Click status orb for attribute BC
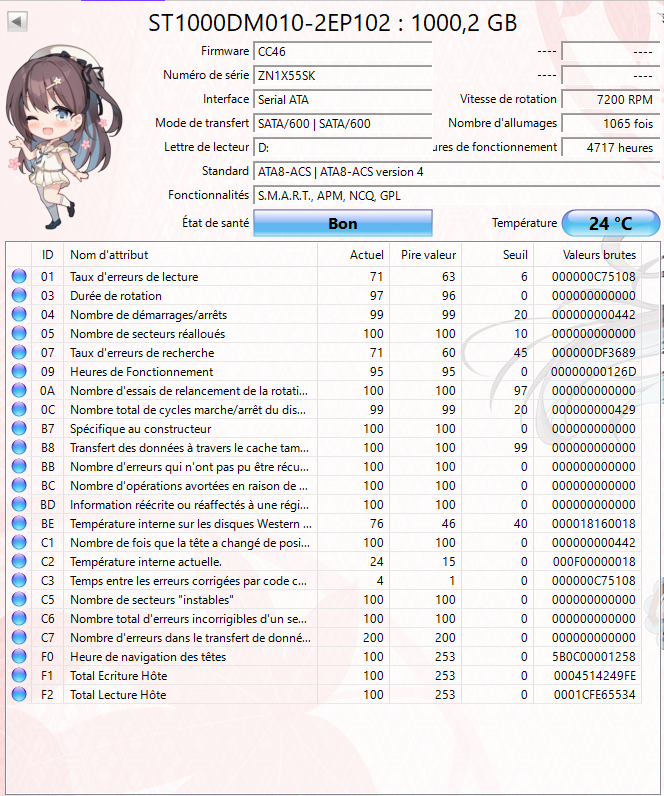664x796 pixels. (x=19, y=485)
